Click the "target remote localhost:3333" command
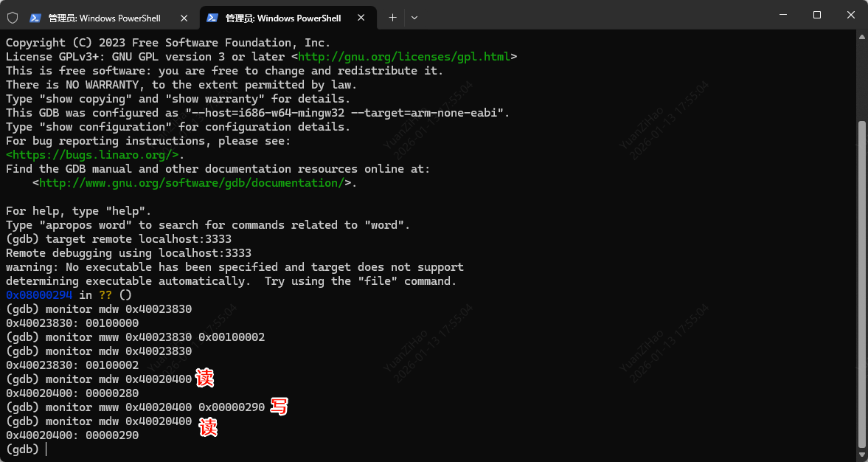This screenshot has height=462, width=868. (x=139, y=239)
